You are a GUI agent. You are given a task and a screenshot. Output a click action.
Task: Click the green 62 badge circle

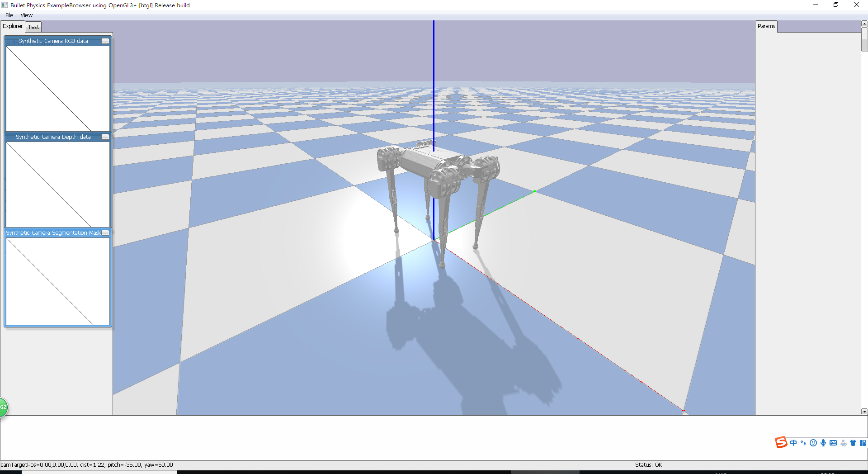point(3,407)
